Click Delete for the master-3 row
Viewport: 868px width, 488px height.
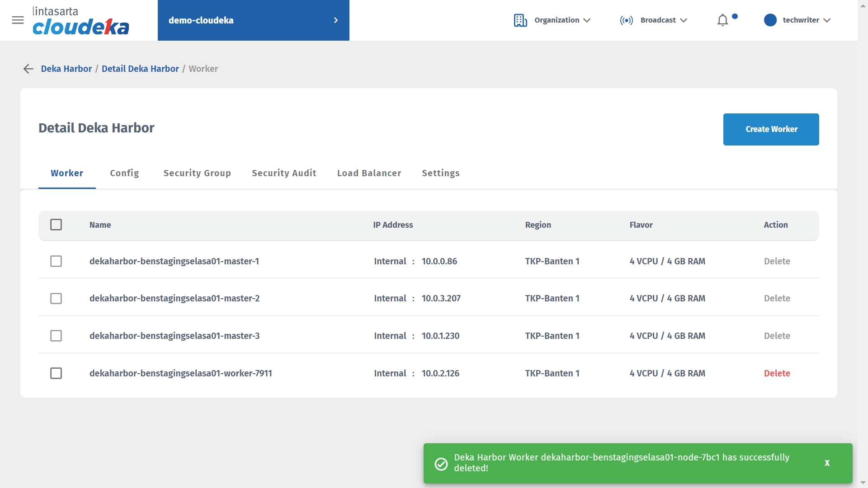777,336
